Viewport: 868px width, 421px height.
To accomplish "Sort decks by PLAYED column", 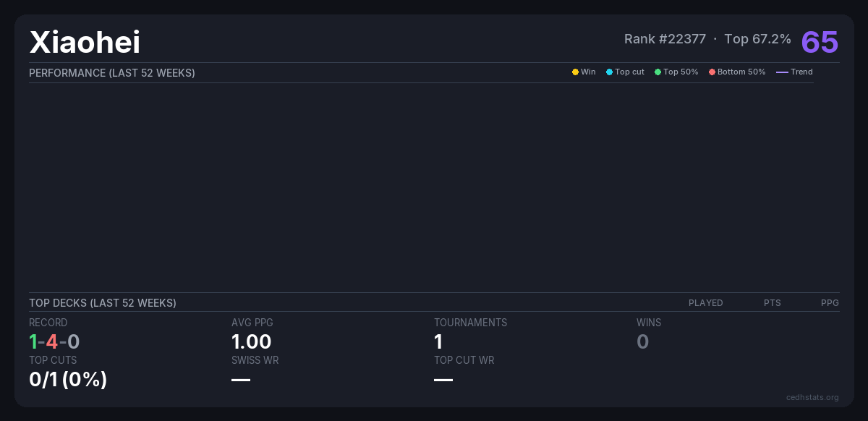I will point(705,303).
